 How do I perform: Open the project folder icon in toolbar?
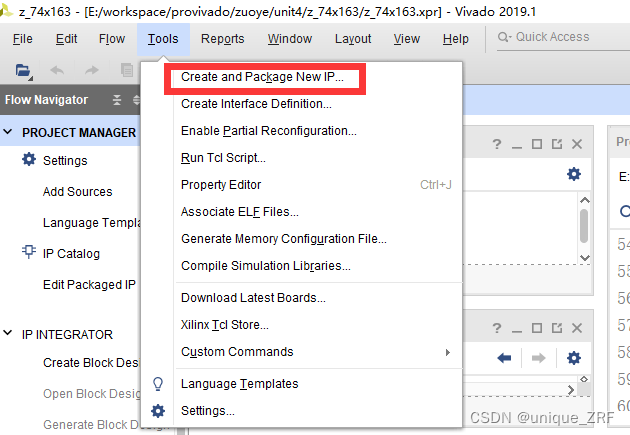click(23, 71)
